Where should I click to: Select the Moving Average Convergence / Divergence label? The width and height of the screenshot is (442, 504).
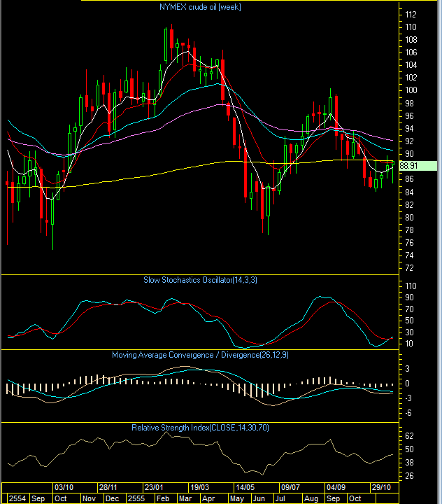pyautogui.click(x=199, y=355)
